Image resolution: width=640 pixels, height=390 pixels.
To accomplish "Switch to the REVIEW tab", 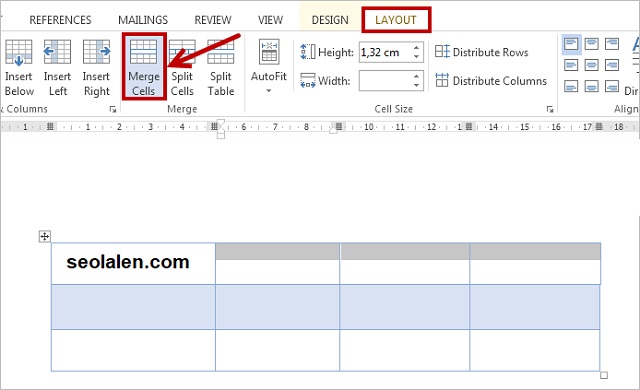I will tap(213, 20).
